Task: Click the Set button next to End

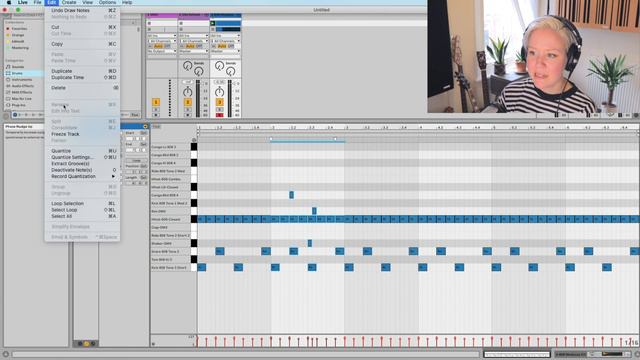Action: click(x=144, y=144)
